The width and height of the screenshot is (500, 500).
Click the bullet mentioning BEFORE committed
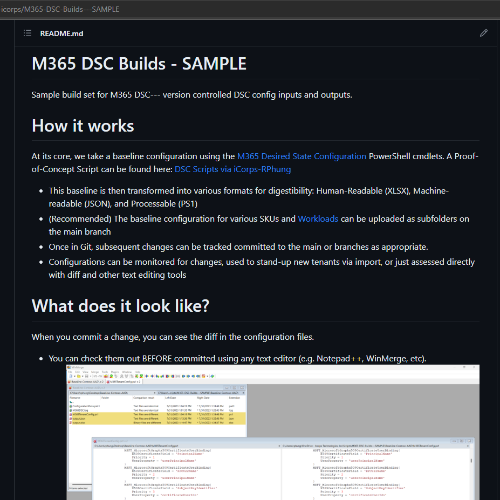click(237, 359)
